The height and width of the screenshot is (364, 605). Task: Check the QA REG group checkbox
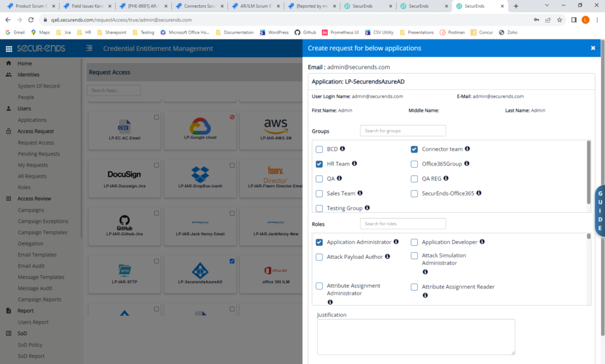coord(414,178)
